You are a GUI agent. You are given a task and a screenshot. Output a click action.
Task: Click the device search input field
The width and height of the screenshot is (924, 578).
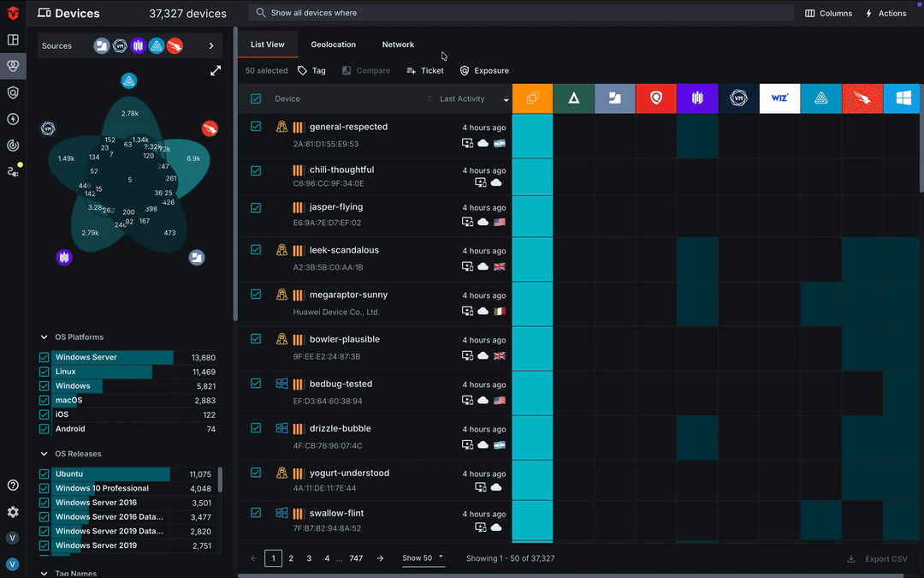click(522, 14)
